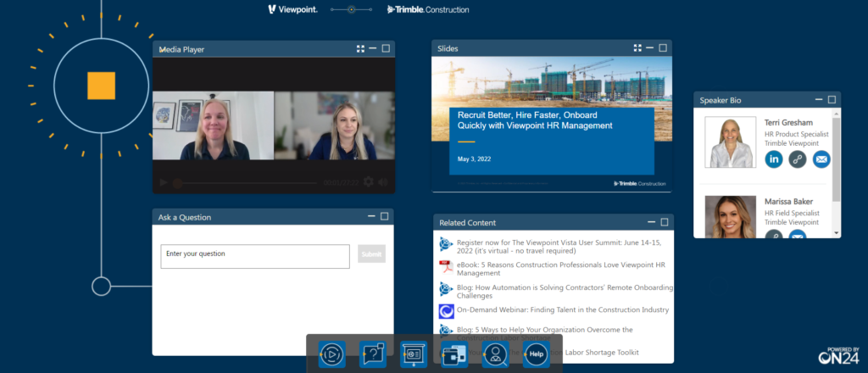868x373 pixels.
Task: Click the Vista User Summit item icon
Action: tap(446, 244)
